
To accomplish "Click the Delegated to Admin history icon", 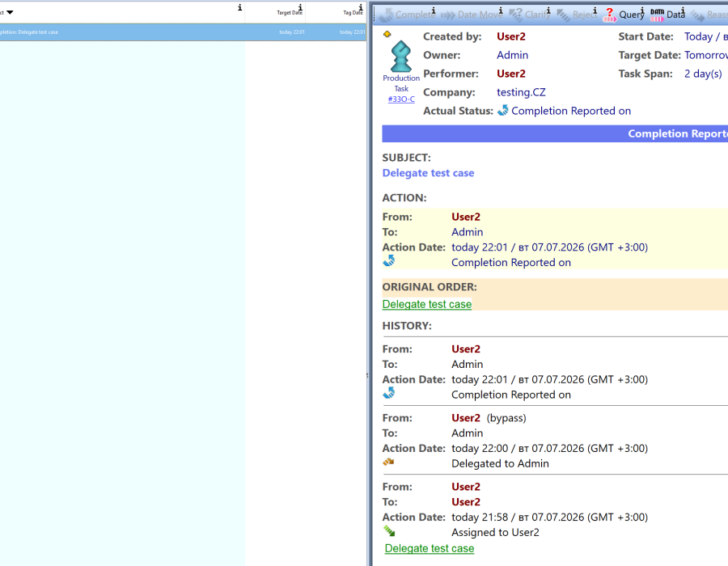I will point(388,462).
